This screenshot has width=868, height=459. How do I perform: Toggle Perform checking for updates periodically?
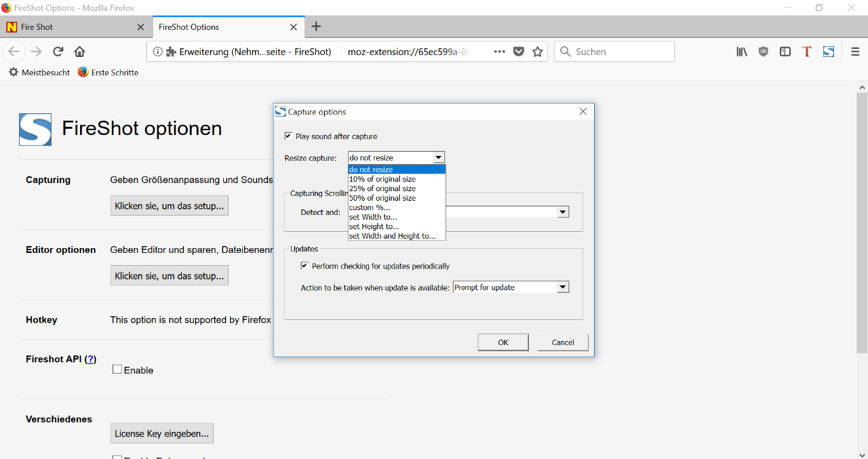(x=304, y=266)
